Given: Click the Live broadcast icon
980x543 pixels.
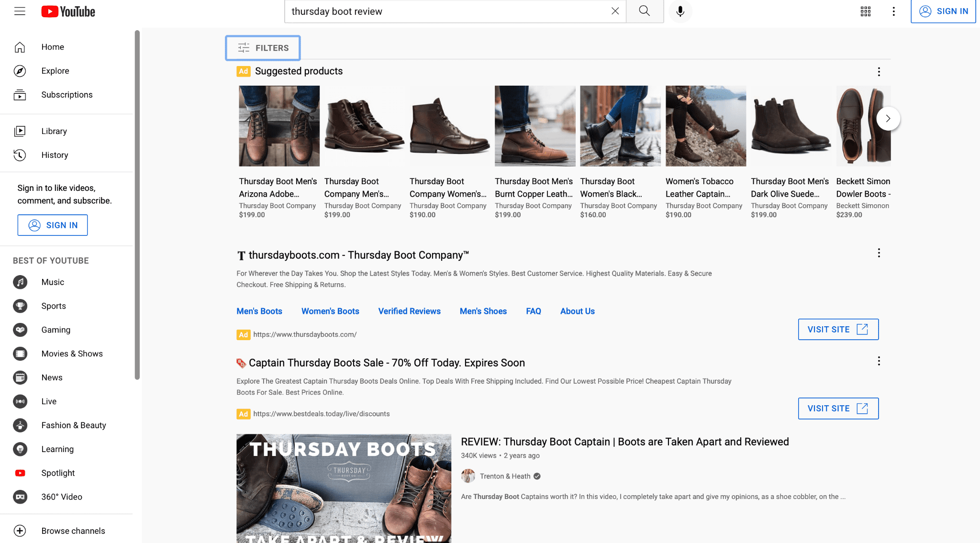Looking at the screenshot, I should pyautogui.click(x=20, y=401).
